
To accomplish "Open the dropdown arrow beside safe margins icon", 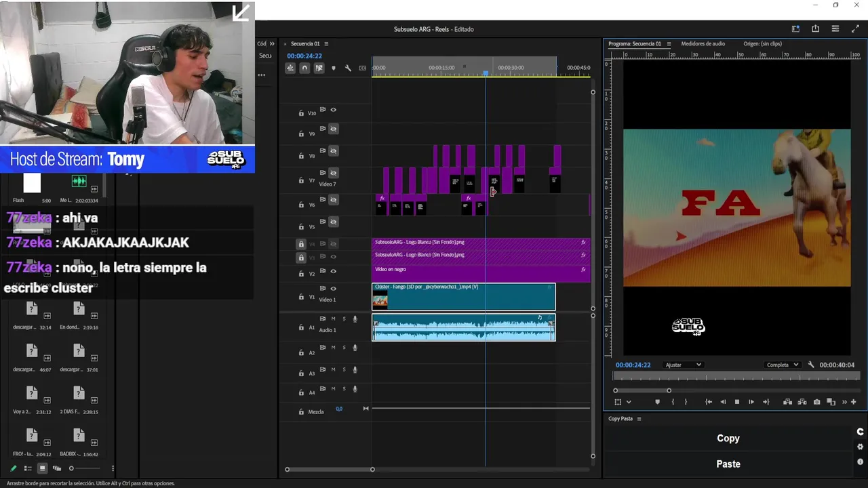I will [629, 402].
